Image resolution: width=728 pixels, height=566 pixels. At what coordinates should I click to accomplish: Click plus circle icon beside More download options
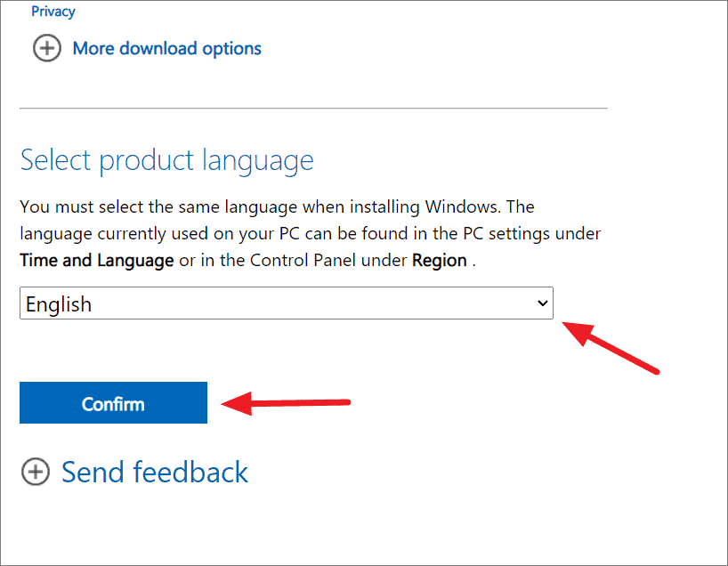click(x=47, y=48)
